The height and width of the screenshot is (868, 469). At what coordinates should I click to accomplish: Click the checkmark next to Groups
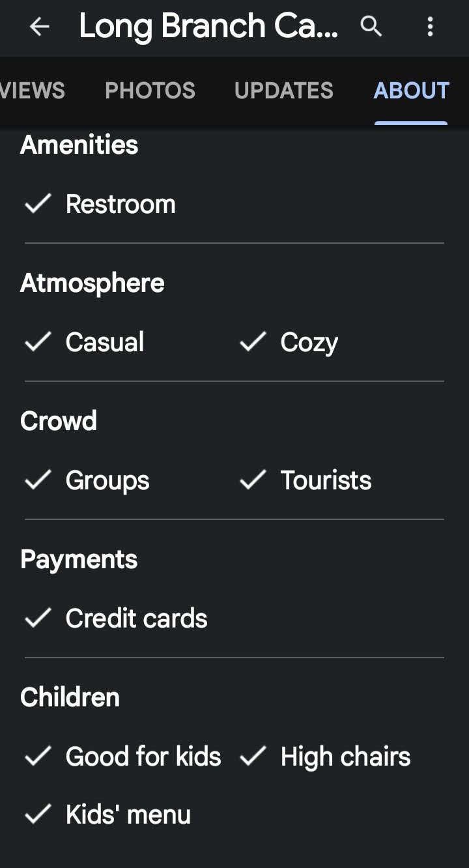point(38,480)
